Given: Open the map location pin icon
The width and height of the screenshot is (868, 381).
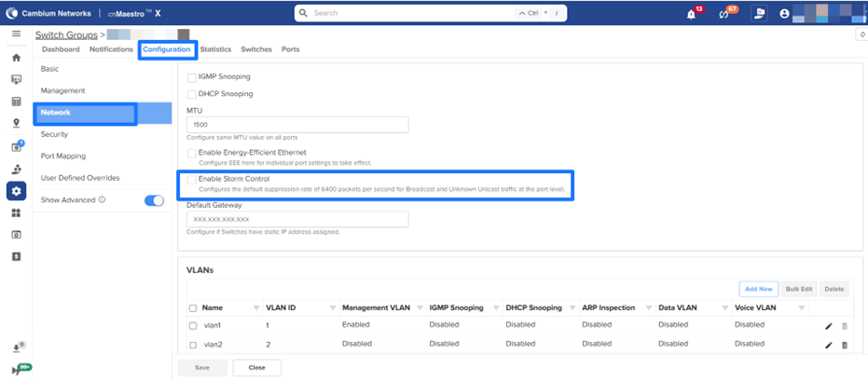Looking at the screenshot, I should pyautogui.click(x=16, y=123).
